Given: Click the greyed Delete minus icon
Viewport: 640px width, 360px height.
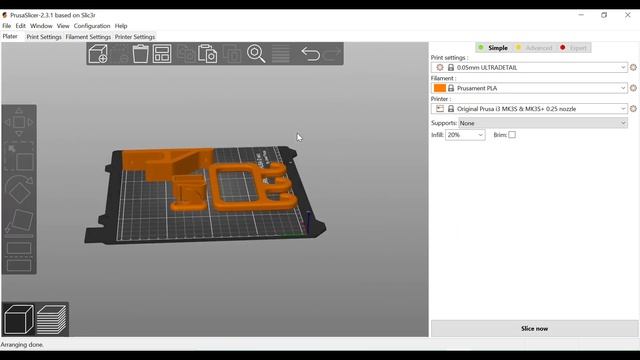Looking at the screenshot, I should [120, 54].
